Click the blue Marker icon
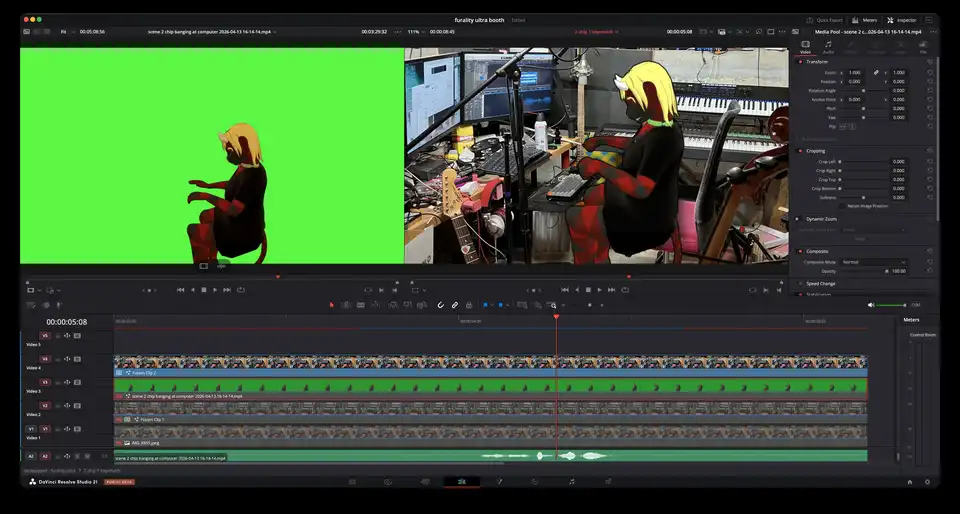The image size is (960, 514). coord(500,305)
